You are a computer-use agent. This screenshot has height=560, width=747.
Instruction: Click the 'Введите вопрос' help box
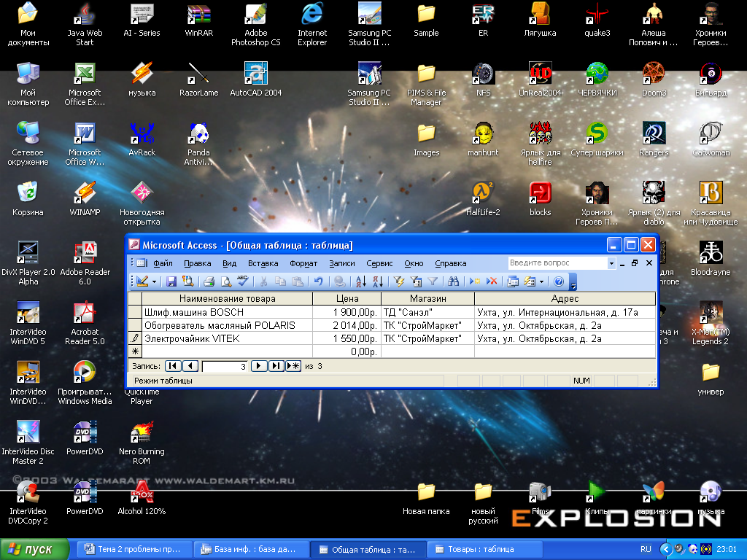557,262
